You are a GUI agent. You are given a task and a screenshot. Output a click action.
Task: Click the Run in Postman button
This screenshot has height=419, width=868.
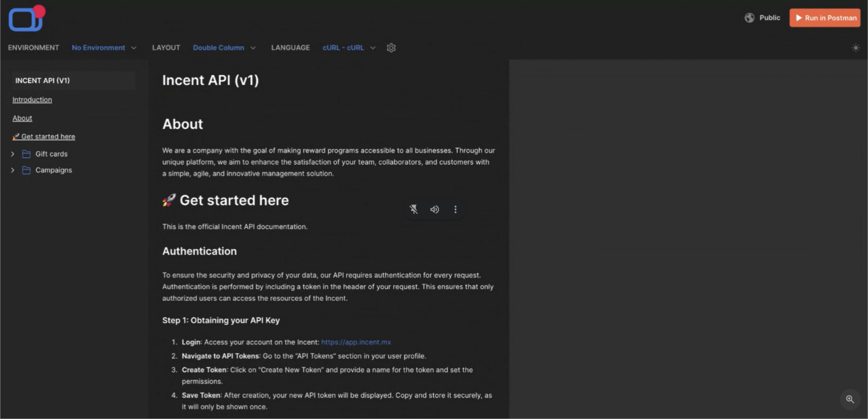point(824,18)
